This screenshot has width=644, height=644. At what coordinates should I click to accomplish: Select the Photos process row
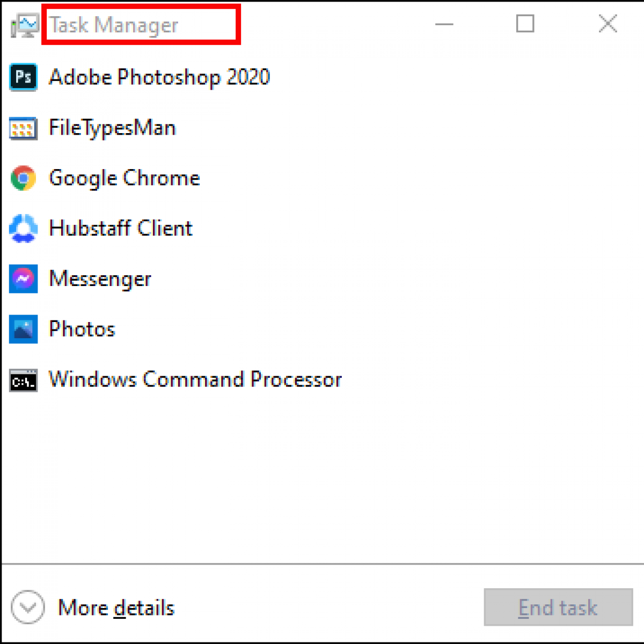[82, 329]
